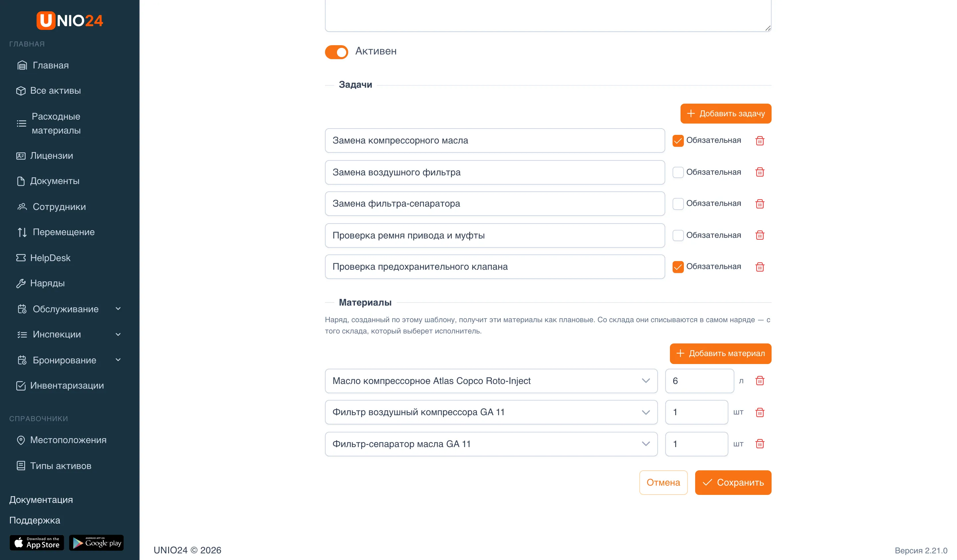Open the Поддержка link
Screen dimensions: 957x560
(x=35, y=520)
